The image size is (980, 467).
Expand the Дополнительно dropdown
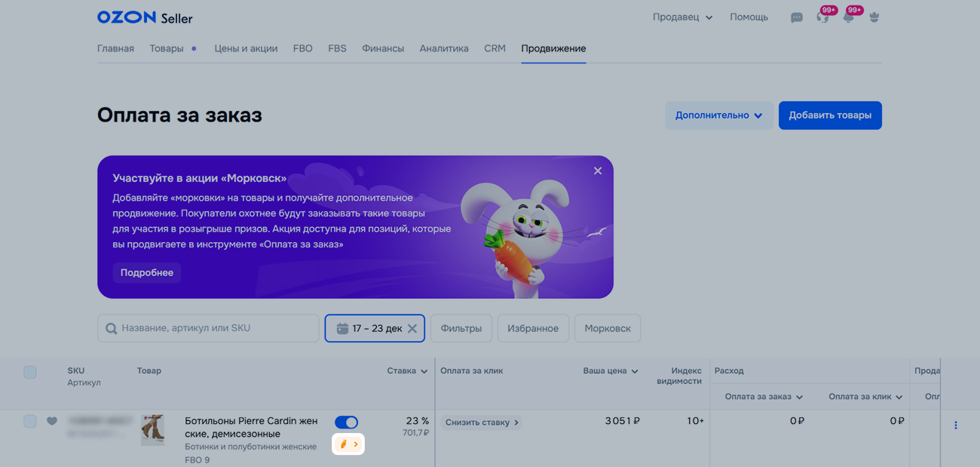(x=718, y=115)
